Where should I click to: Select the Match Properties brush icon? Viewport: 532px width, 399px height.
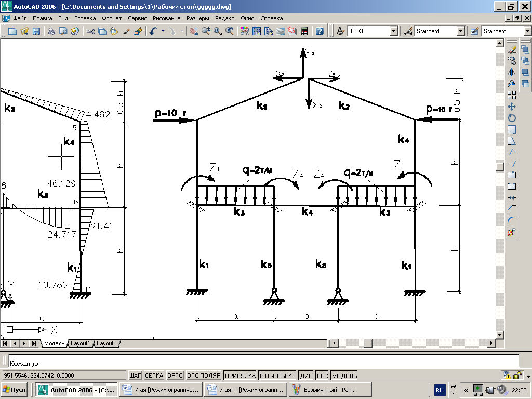pos(126,31)
